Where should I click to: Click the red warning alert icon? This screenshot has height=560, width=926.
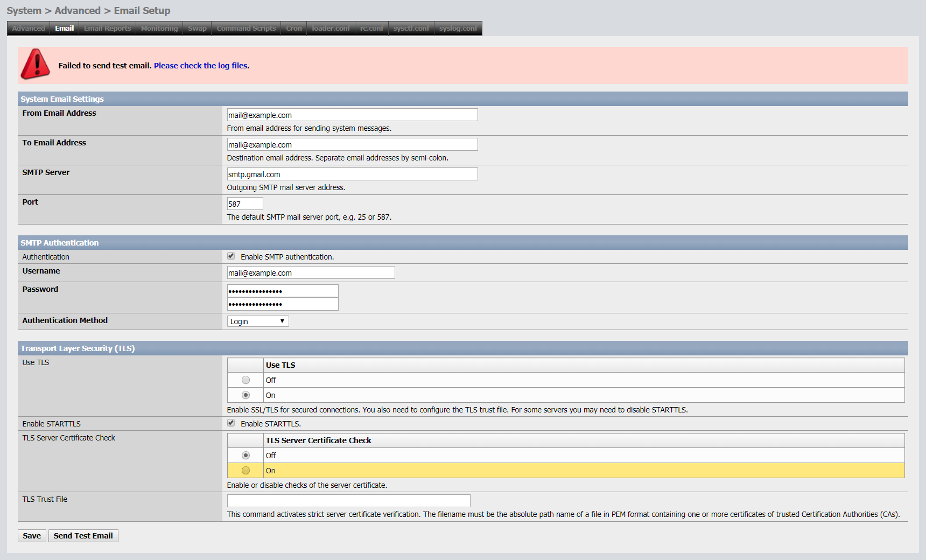[36, 64]
